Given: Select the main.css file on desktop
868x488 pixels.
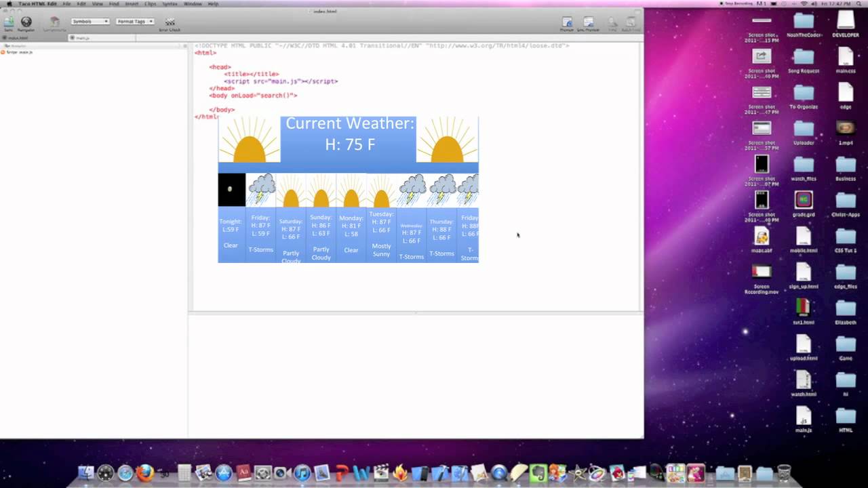Looking at the screenshot, I should pyautogui.click(x=846, y=60).
